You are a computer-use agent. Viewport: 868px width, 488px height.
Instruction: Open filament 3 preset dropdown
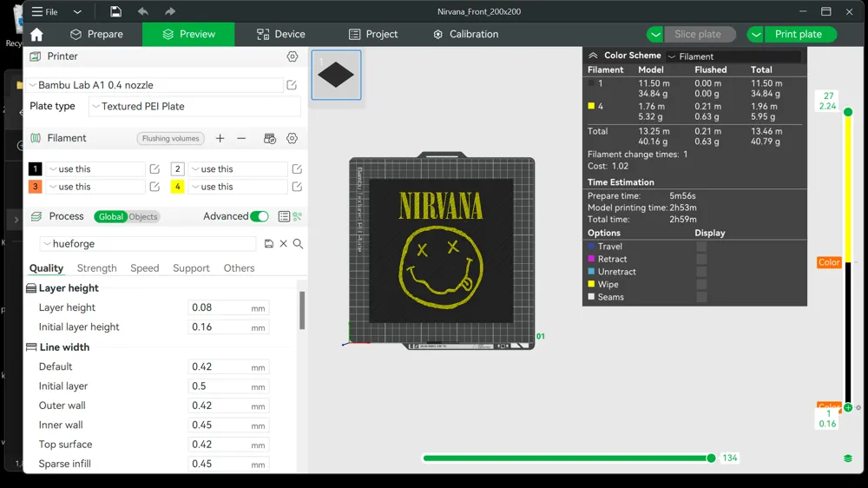(95, 187)
